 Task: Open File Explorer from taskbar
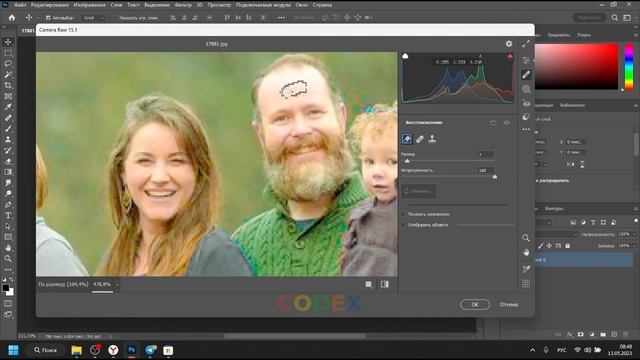click(76, 350)
